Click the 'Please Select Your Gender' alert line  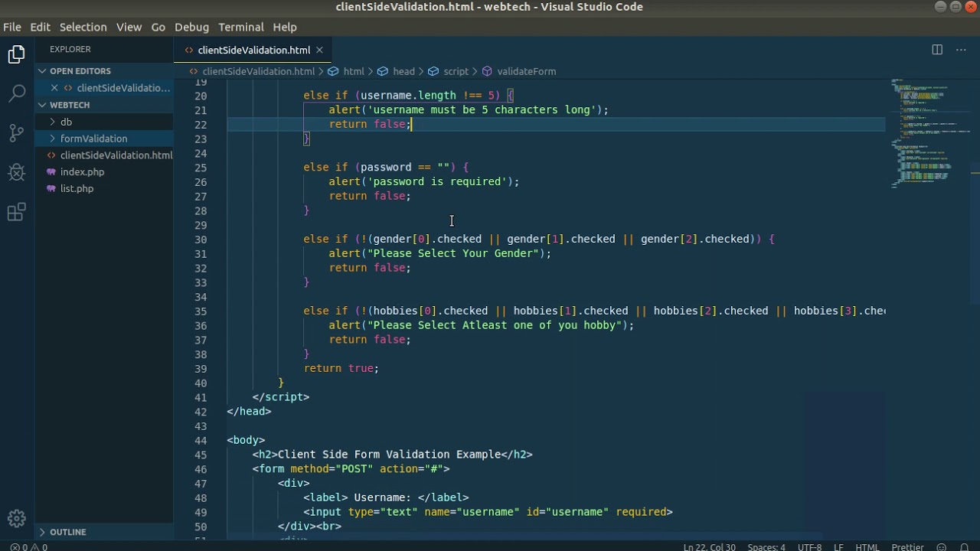click(x=439, y=253)
